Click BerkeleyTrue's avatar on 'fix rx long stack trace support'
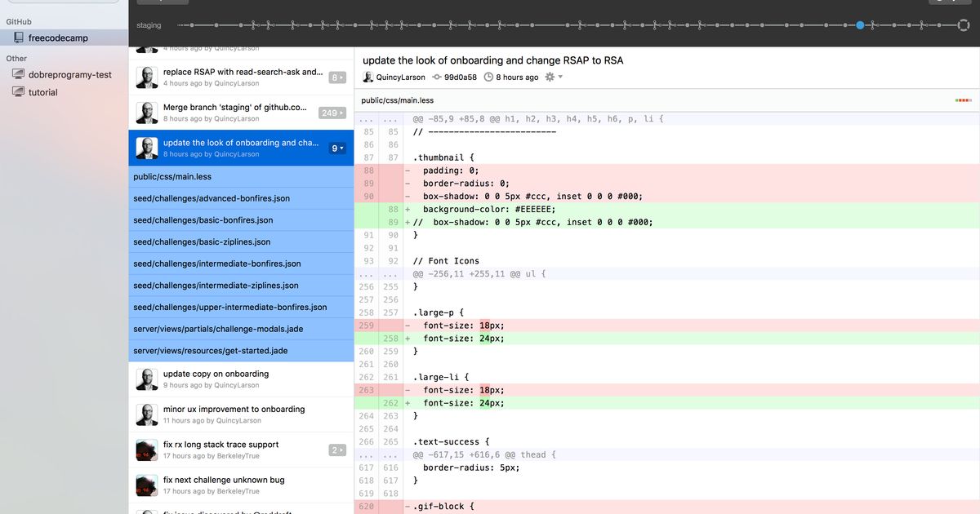This screenshot has height=514, width=980. 147,450
